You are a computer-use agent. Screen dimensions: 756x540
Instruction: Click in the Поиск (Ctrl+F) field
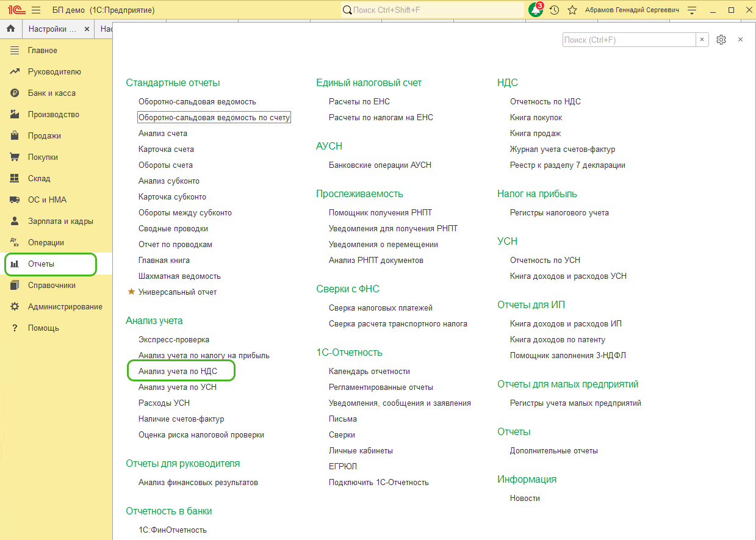click(628, 40)
